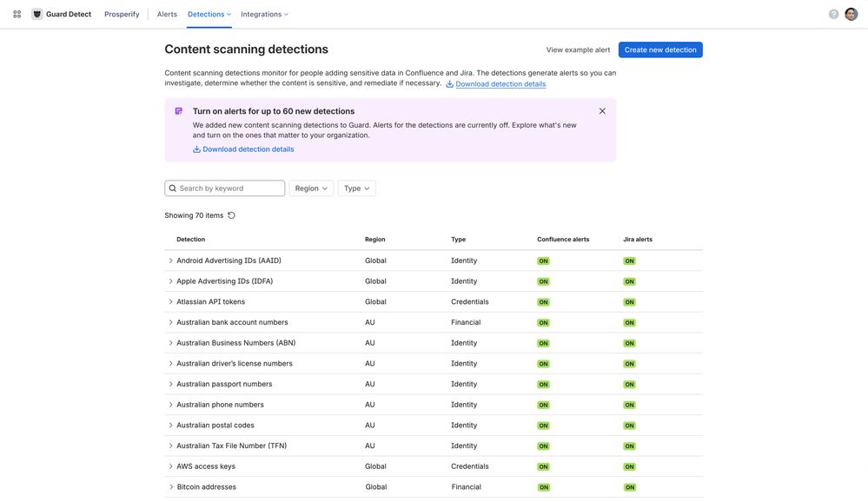Expand Australian driver's license numbers row

click(x=170, y=364)
